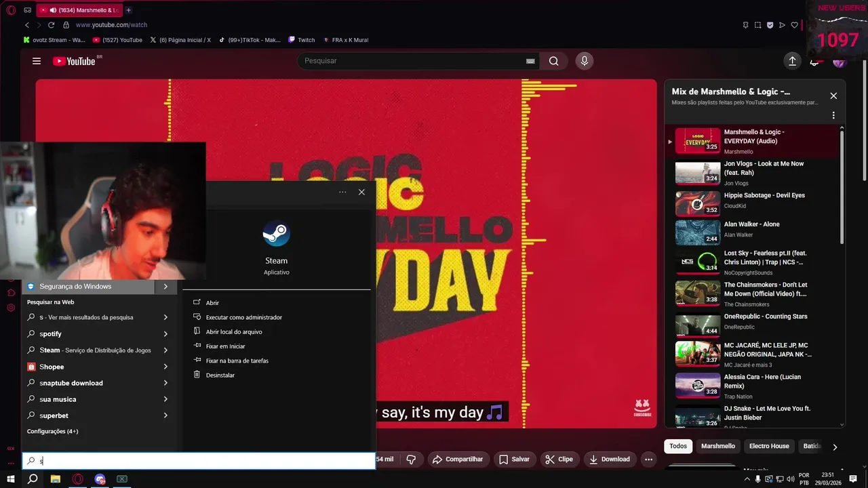The image size is (868, 488).
Task: Click the YouTube search magnifier button
Action: click(554, 61)
